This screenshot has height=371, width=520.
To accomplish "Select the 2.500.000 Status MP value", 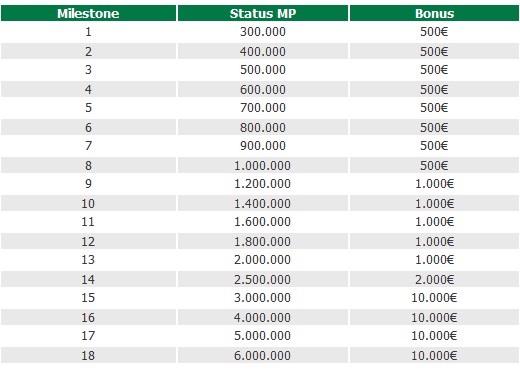I will [x=263, y=279].
